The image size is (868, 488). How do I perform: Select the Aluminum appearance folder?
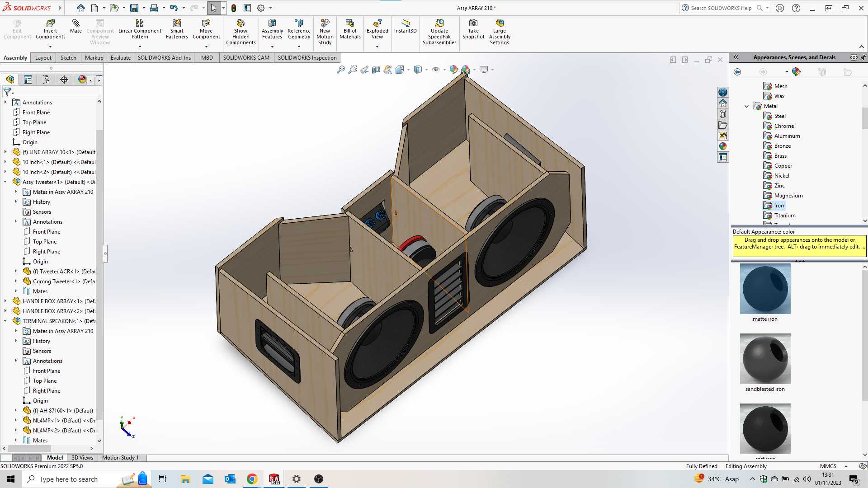782,136
